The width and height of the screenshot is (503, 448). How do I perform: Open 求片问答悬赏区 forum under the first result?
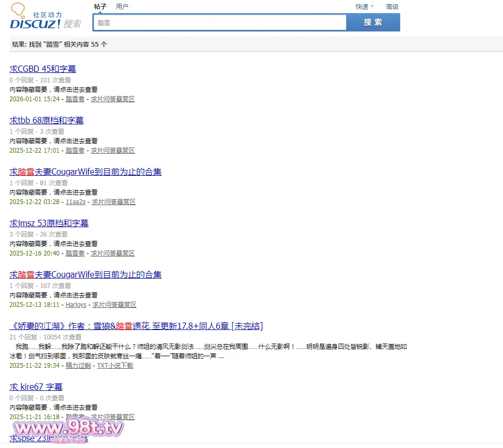pyautogui.click(x=112, y=99)
